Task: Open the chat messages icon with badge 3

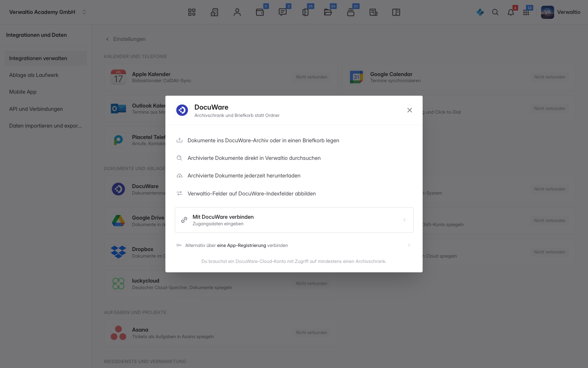Action: [x=283, y=12]
